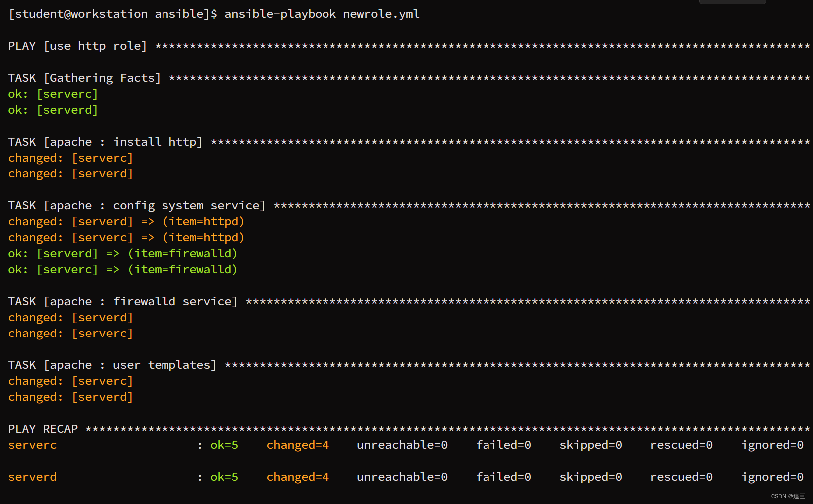Click the "ansible-playbook newrole.yml" command text
813x504 pixels.
pyautogui.click(x=322, y=14)
